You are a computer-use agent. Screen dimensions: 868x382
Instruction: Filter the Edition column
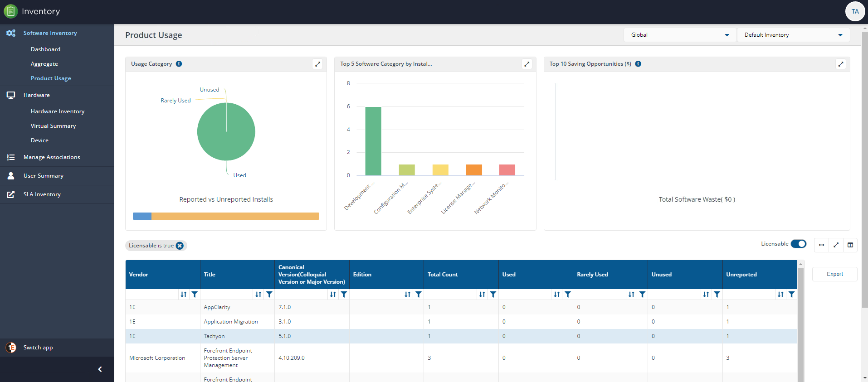point(419,295)
